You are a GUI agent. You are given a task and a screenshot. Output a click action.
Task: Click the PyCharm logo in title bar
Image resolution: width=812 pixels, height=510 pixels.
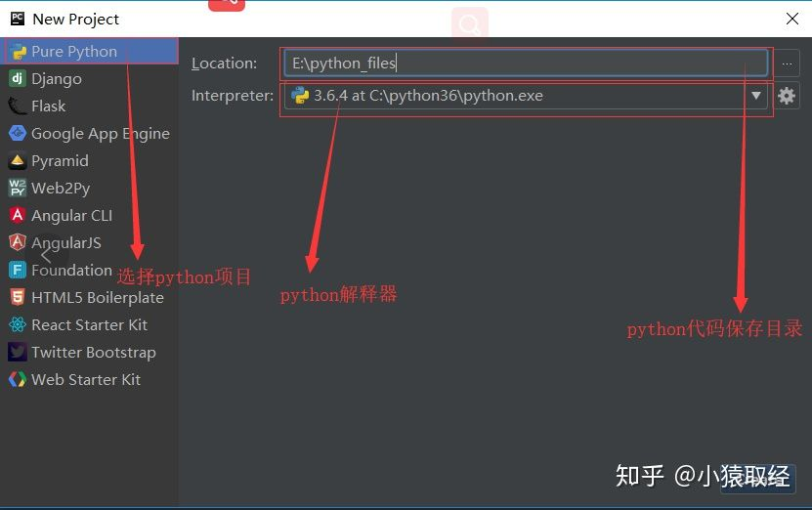tap(17, 20)
